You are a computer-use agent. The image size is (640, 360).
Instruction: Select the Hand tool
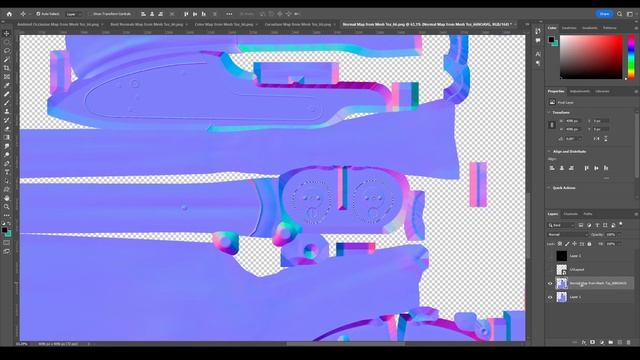point(7,198)
